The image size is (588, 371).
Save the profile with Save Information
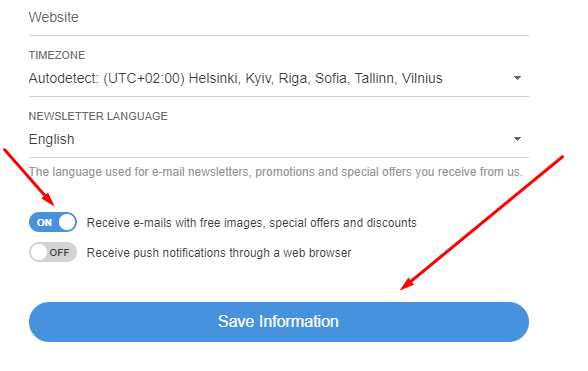pos(279,322)
